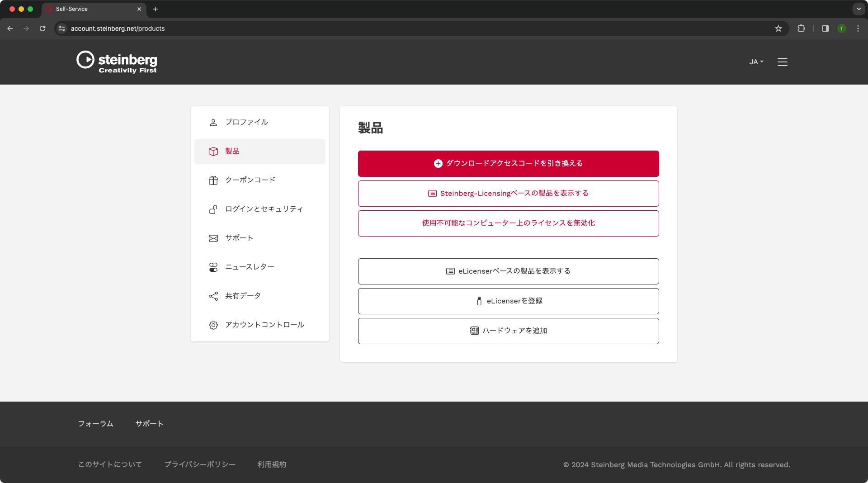Select the Self-Service browser tab
The height and width of the screenshot is (483, 868).
94,9
